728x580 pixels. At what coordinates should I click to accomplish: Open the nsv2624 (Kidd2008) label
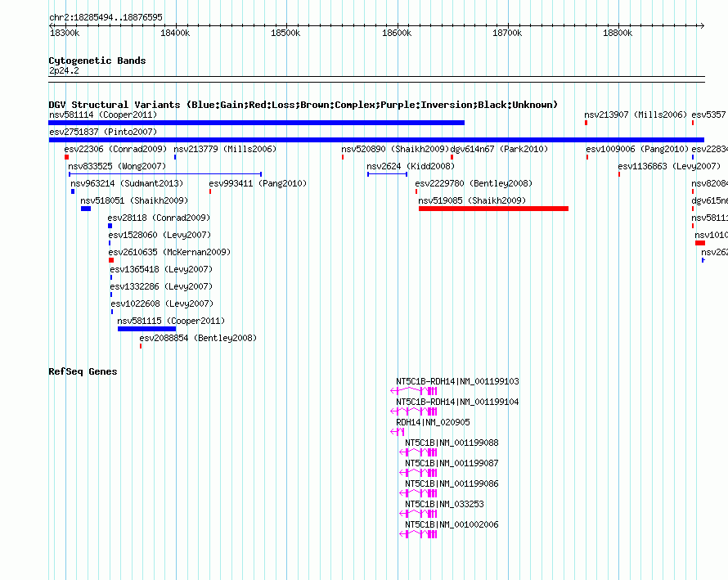click(411, 166)
